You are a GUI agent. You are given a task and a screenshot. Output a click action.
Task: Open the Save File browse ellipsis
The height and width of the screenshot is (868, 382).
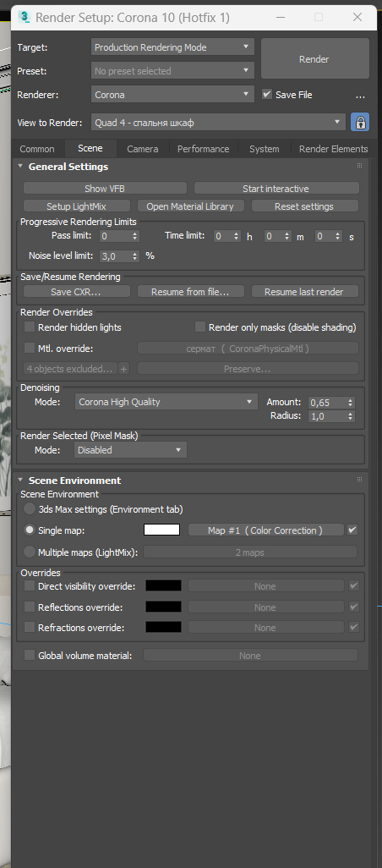coord(360,96)
